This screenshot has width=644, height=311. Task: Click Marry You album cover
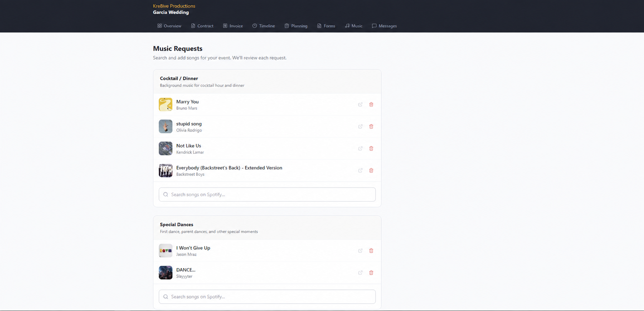166,104
